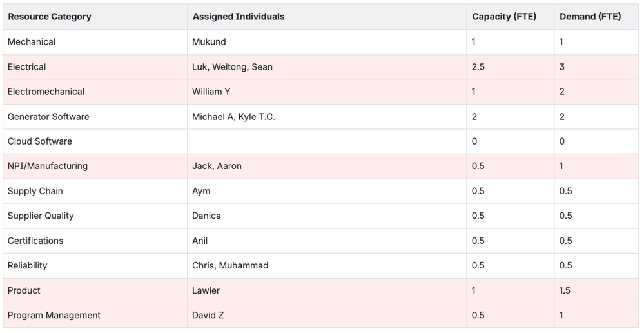Click the Michael A, Kyle T.C. cell

233,117
